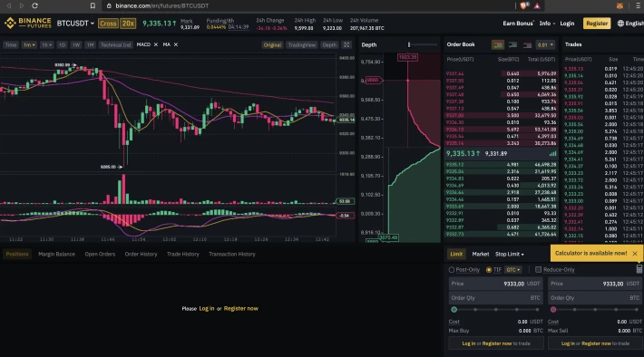This screenshot has height=357, width=644.
Task: Show bids-only order book view icon
Action: click(512, 44)
